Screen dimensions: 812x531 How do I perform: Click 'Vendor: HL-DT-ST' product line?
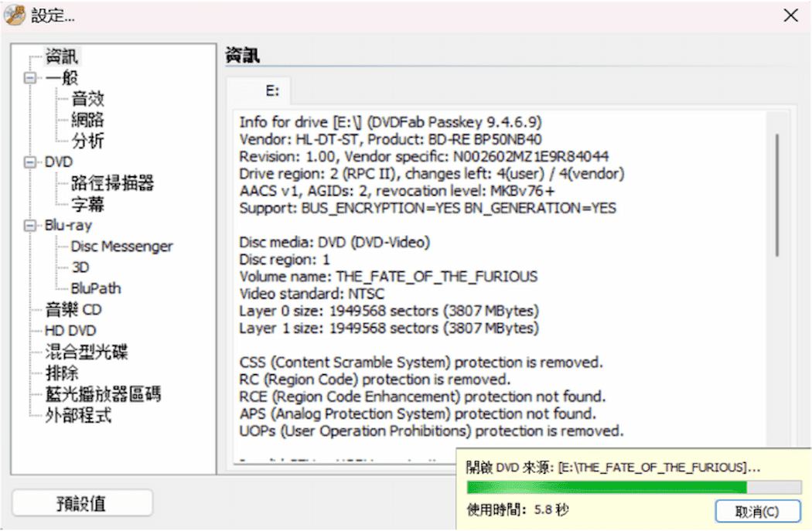[x=391, y=139]
